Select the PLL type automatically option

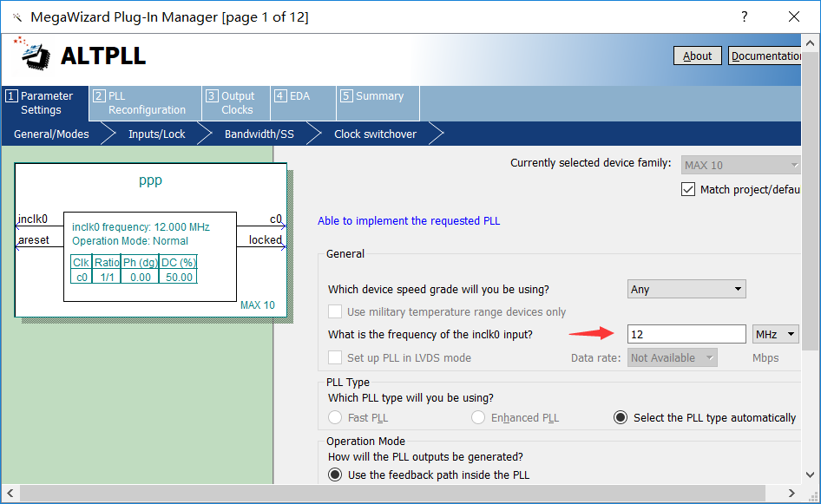621,417
